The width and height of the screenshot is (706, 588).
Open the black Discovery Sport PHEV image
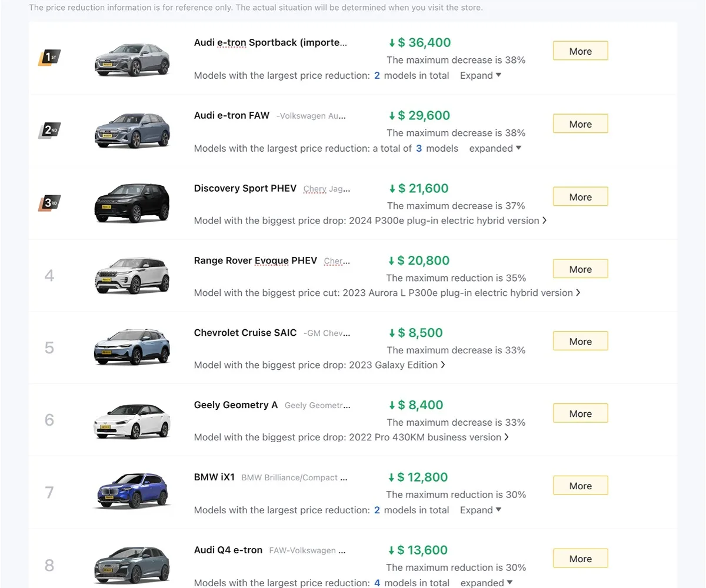pos(132,203)
